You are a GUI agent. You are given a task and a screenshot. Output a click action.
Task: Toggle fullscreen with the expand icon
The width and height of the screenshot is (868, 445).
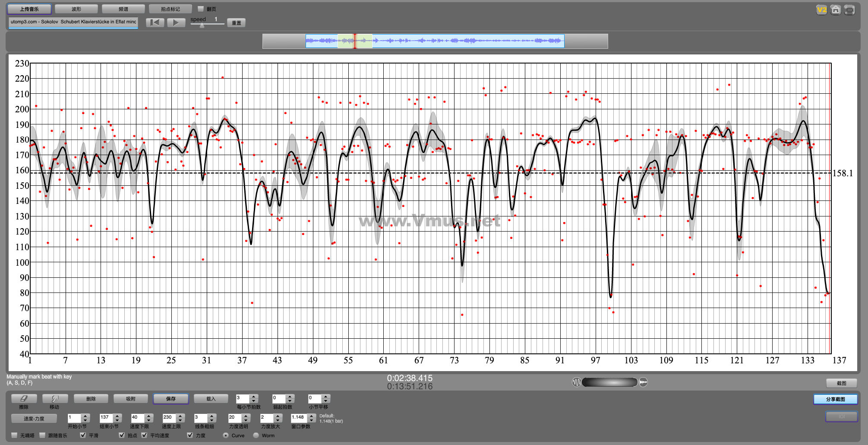tap(849, 10)
